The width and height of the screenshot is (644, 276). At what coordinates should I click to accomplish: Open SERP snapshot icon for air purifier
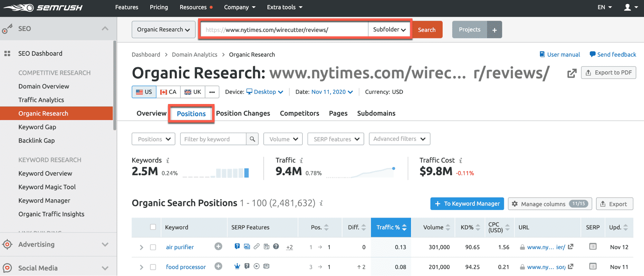click(592, 247)
